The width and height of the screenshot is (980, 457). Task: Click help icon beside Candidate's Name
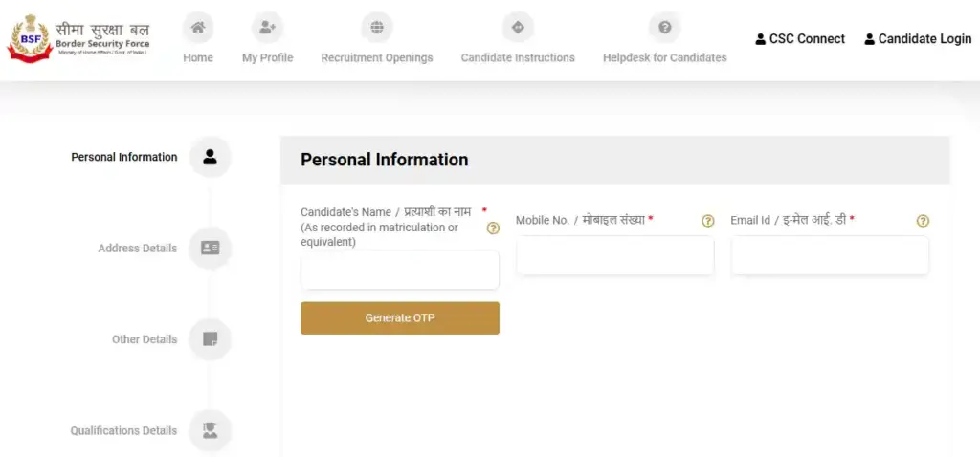point(493,228)
